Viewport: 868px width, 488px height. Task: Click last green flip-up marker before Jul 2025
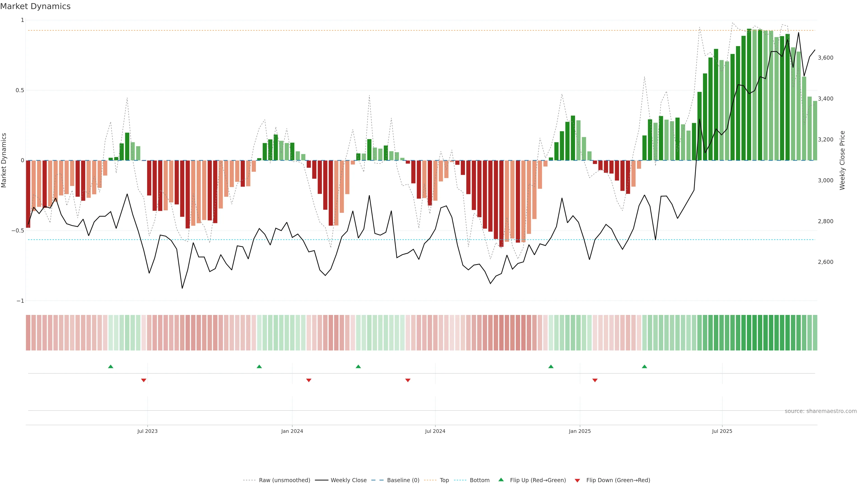point(644,366)
